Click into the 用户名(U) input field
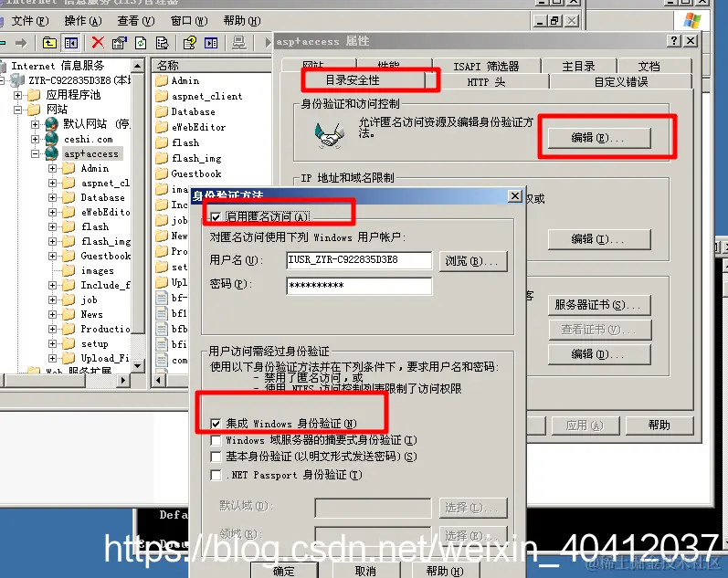The height and width of the screenshot is (578, 728). [x=359, y=260]
